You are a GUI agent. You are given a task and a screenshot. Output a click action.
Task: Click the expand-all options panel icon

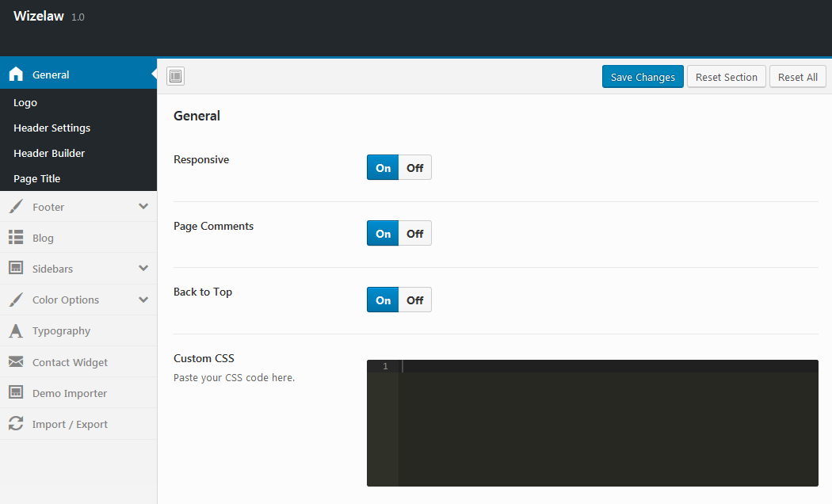[x=175, y=76]
